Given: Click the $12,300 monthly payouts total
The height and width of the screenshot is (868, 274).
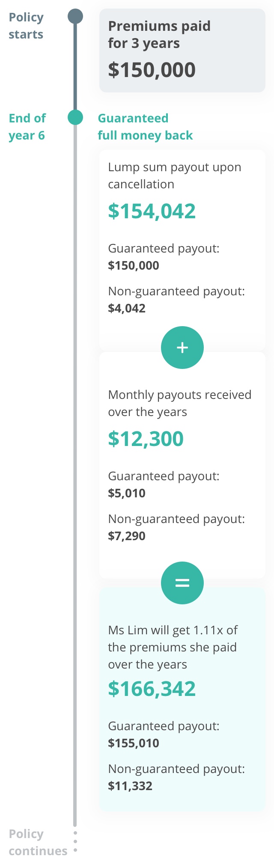Looking at the screenshot, I should coord(146,439).
